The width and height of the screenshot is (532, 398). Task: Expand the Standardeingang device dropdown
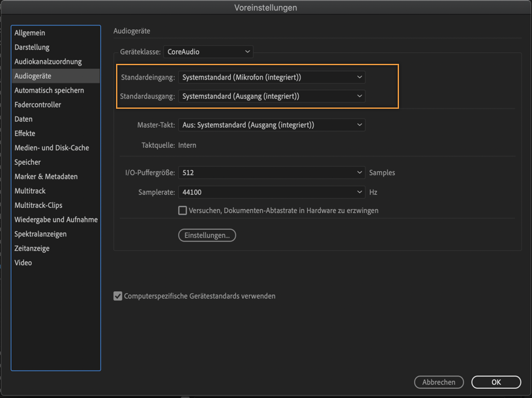coord(272,78)
